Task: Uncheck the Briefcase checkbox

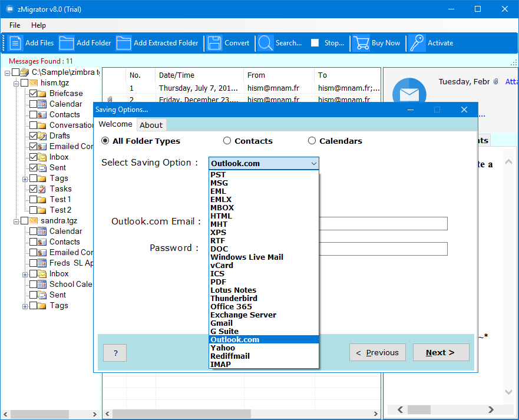Action: [x=33, y=93]
